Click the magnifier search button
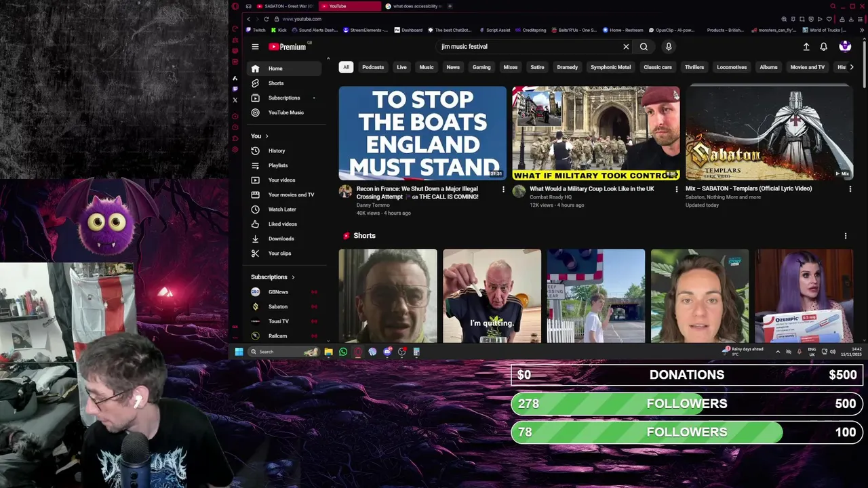Screen dimensions: 868x488 644,47
